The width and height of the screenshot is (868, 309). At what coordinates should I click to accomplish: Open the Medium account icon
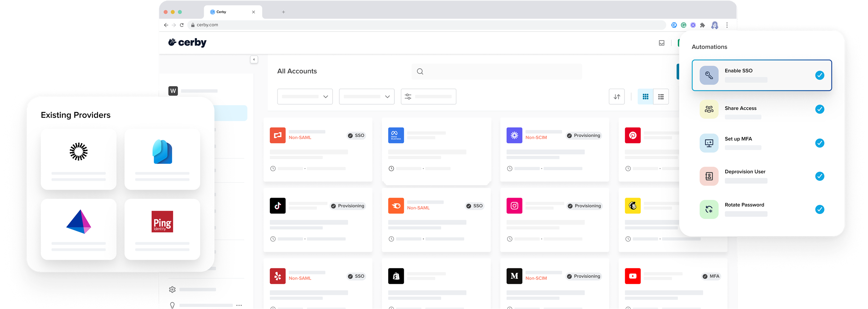(514, 276)
